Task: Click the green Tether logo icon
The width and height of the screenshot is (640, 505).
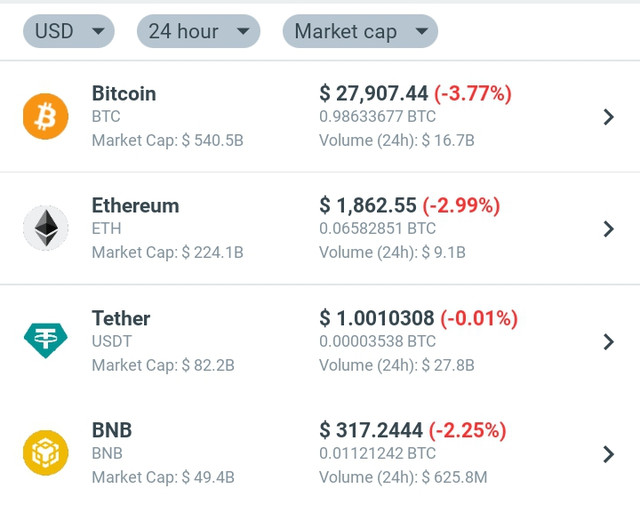Action: tap(46, 340)
